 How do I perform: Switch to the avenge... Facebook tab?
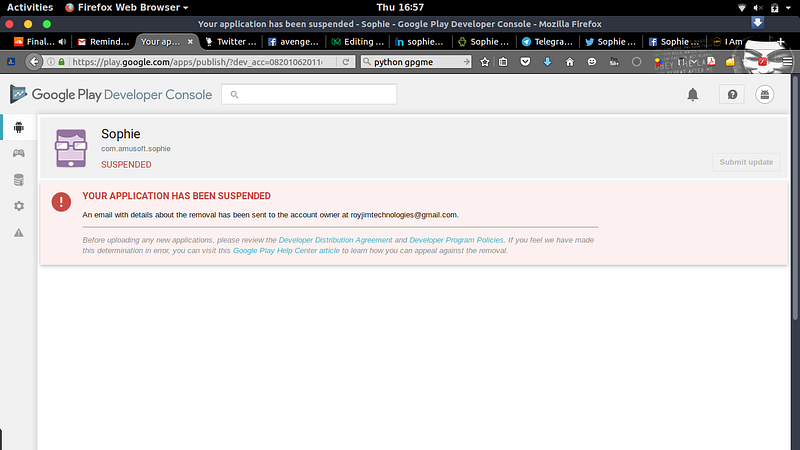293,42
